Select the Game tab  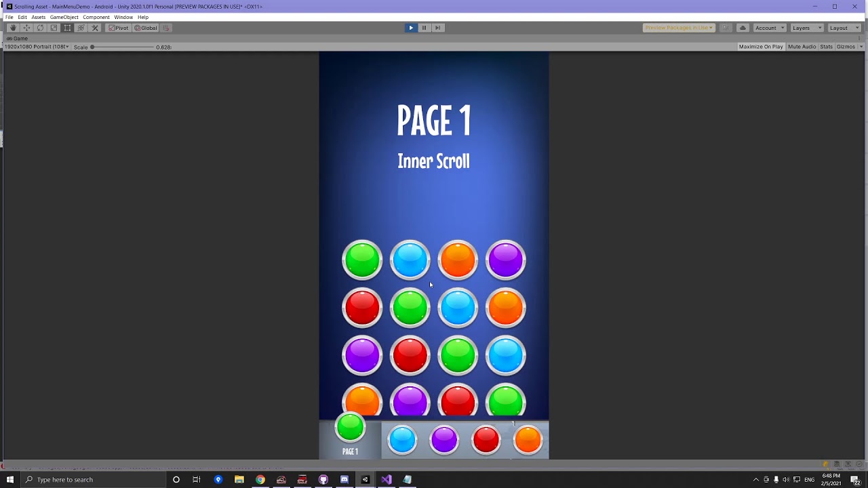coord(17,39)
